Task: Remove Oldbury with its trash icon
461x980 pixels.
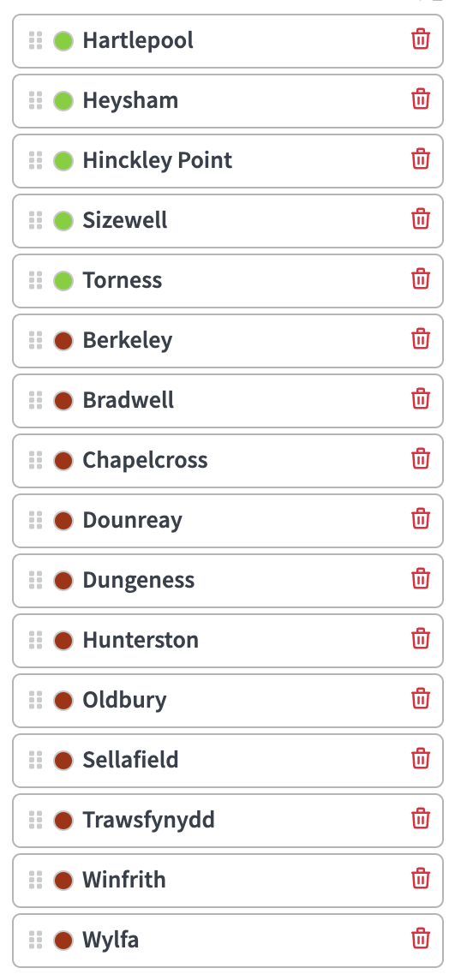Action: tap(421, 700)
